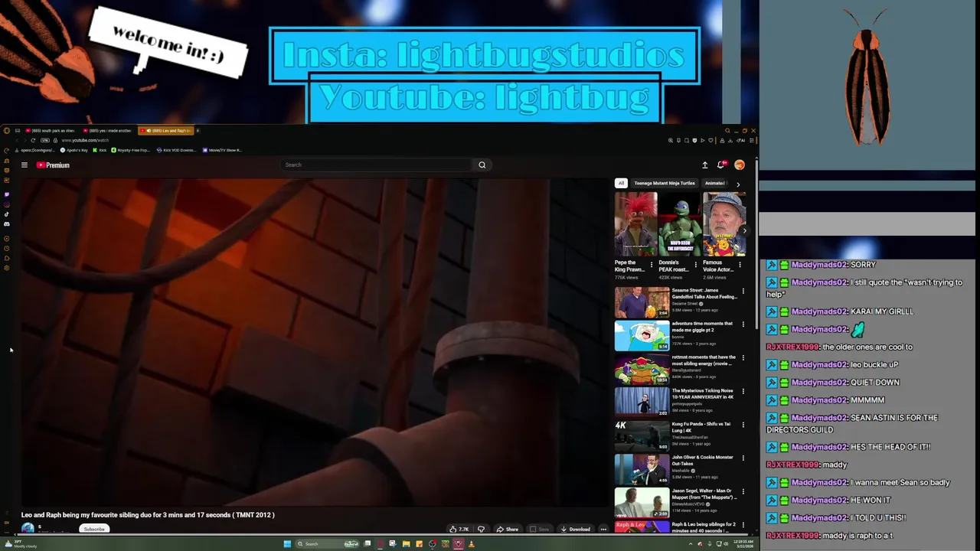Switch to the south park browser tab
The image size is (980, 551).
51,131
